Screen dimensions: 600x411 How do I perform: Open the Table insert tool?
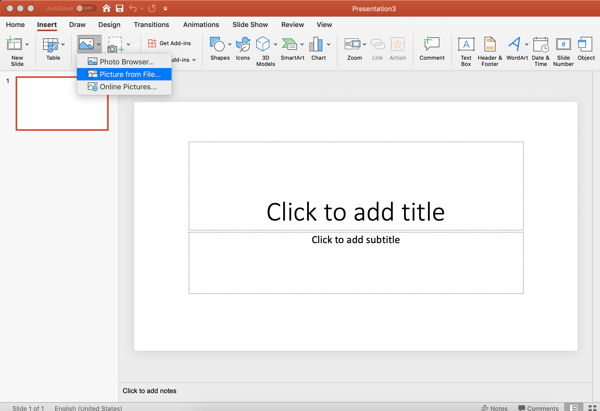(50, 45)
